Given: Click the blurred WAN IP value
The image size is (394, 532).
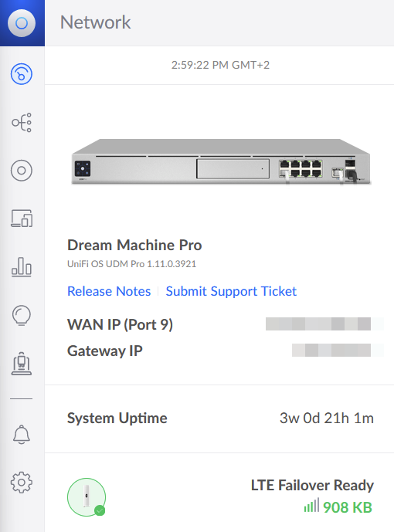Looking at the screenshot, I should 324,324.
